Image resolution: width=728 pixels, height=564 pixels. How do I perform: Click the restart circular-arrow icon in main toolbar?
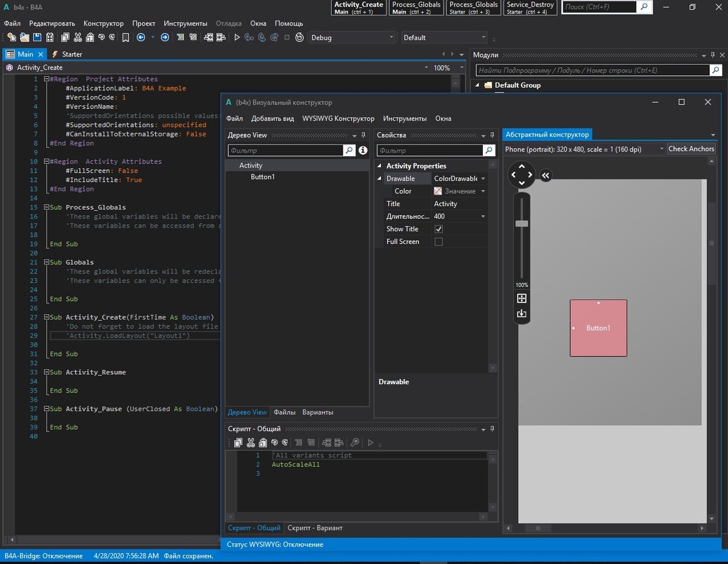(300, 38)
